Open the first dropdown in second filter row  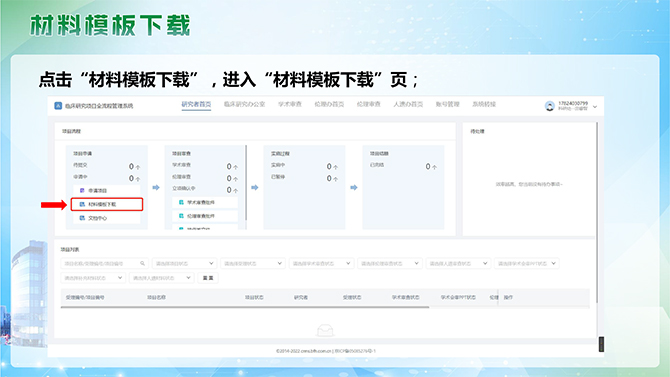pyautogui.click(x=93, y=278)
